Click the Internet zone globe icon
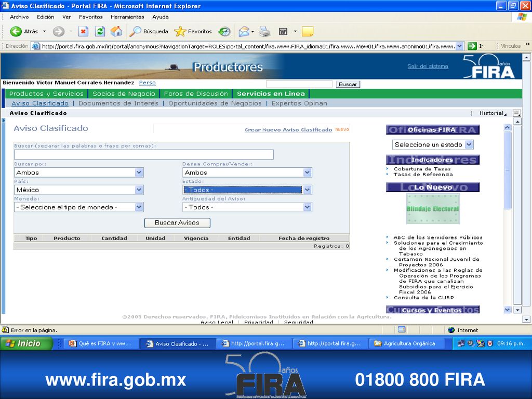532x399 pixels. [x=451, y=330]
